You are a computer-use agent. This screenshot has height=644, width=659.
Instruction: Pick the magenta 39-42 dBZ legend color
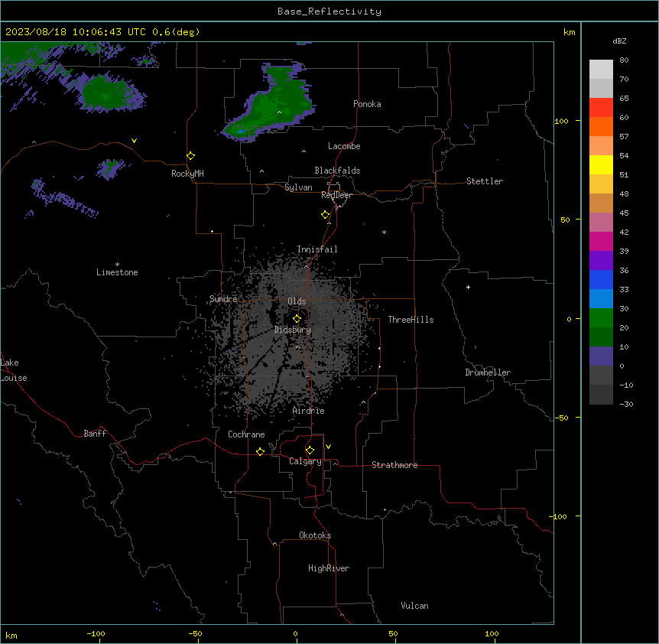click(601, 241)
